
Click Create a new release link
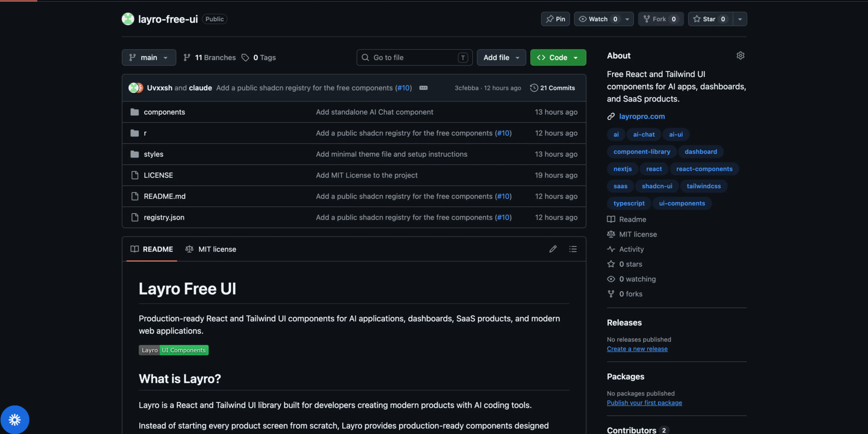point(637,349)
